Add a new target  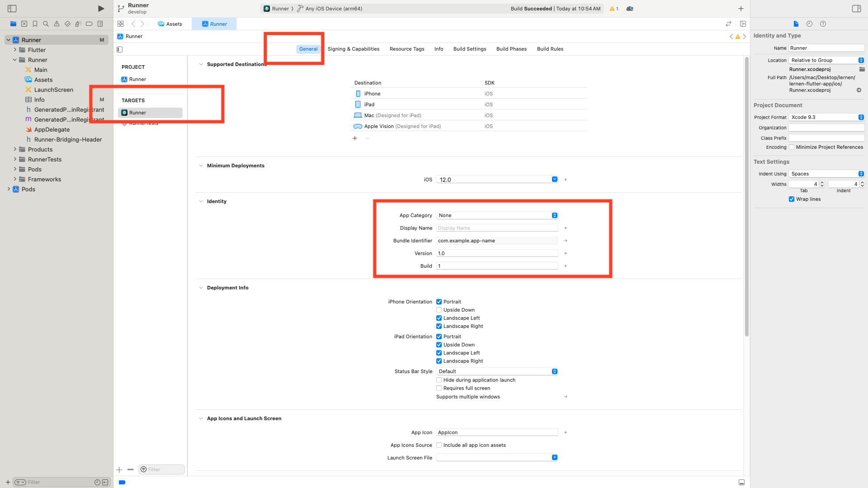coord(119,469)
